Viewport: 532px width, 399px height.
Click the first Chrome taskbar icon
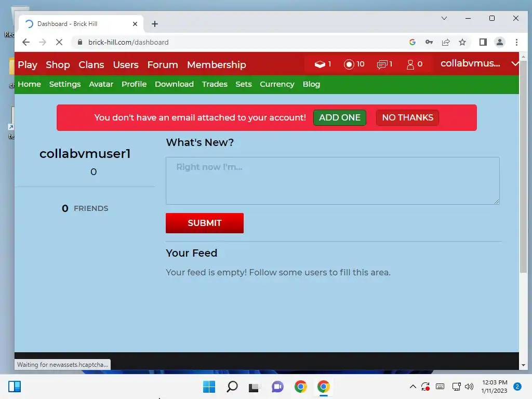coord(301,387)
